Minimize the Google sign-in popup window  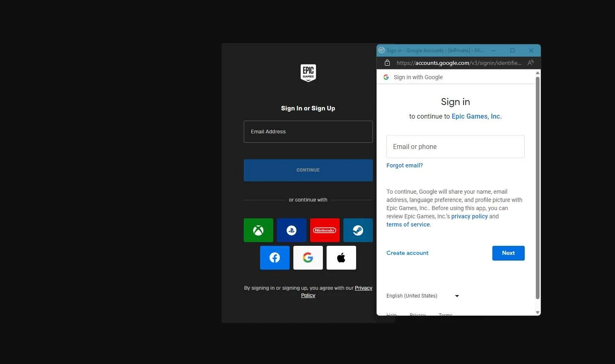click(x=494, y=50)
